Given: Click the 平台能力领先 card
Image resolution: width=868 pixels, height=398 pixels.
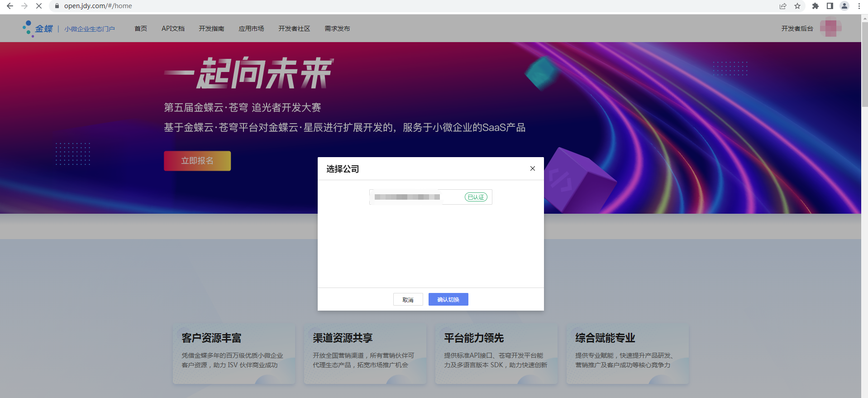Looking at the screenshot, I should [496, 354].
